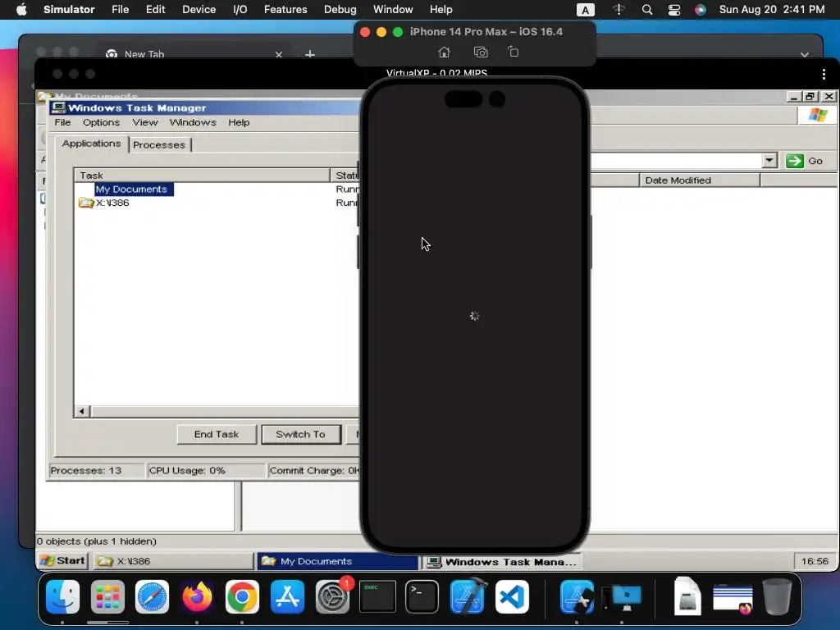
Task: Launch Firefox from the Dock
Action: click(197, 596)
